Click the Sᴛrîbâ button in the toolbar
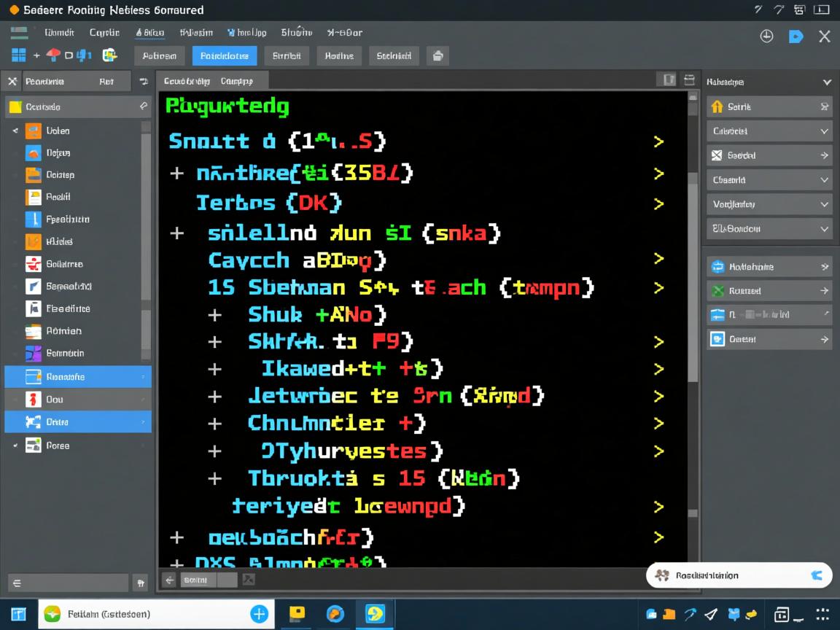The width and height of the screenshot is (840, 630). click(x=287, y=55)
